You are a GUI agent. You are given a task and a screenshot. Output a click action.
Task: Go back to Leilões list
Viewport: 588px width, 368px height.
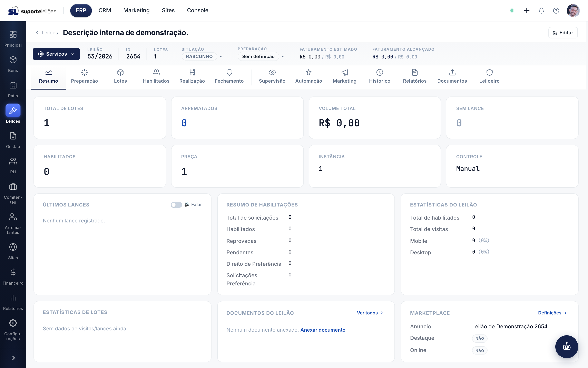(x=47, y=33)
